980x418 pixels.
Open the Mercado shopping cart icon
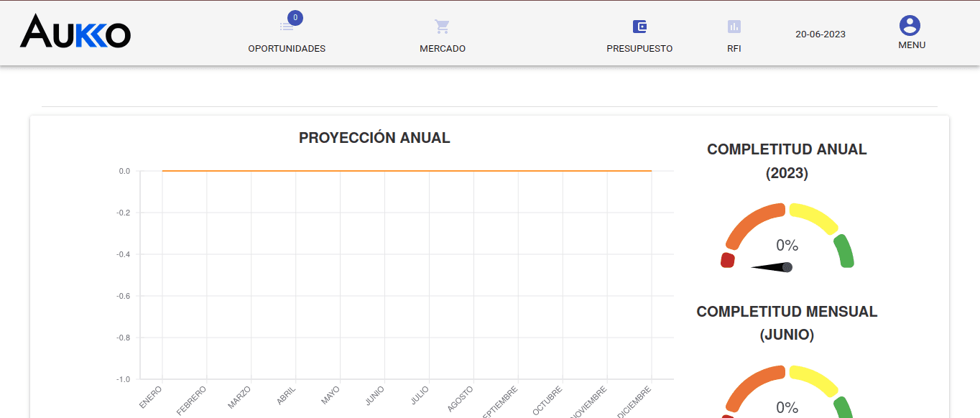442,27
